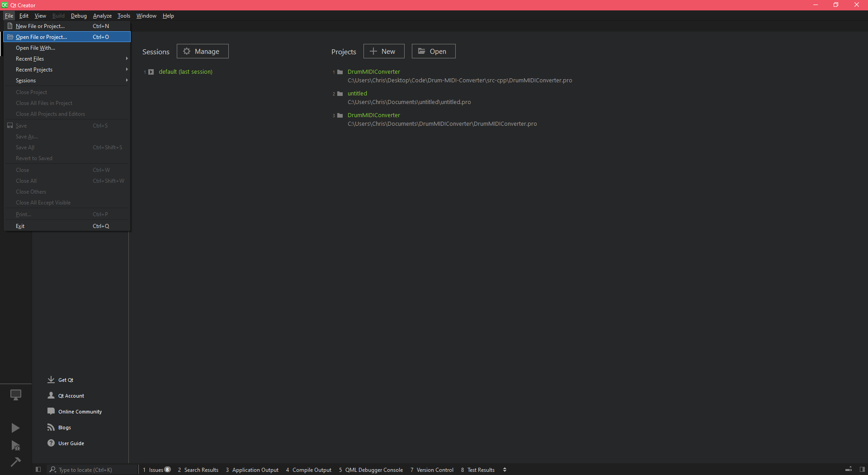
Task: Open DrumMIDIConverter project from Desktop Code path
Action: point(373,71)
